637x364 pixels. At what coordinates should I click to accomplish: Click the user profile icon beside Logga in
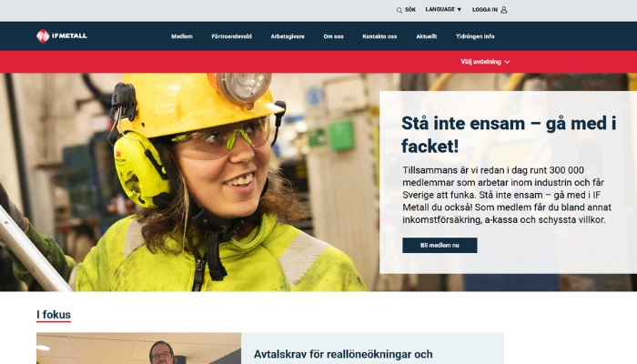click(x=504, y=10)
